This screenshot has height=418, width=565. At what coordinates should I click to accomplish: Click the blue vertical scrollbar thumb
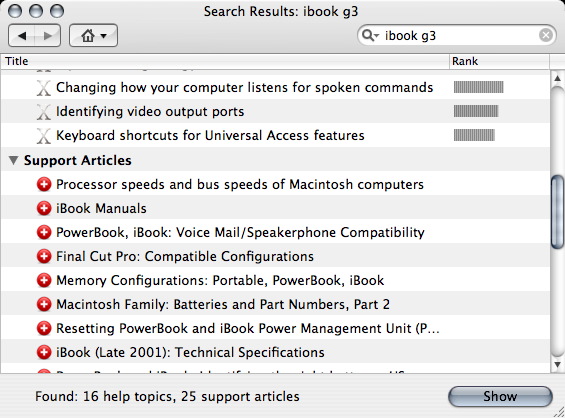pyautogui.click(x=557, y=212)
